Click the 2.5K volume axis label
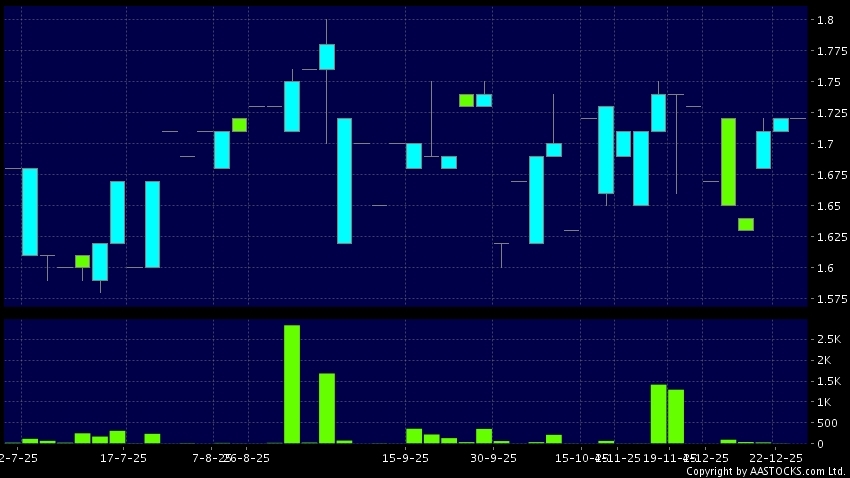The image size is (850, 478). click(828, 340)
